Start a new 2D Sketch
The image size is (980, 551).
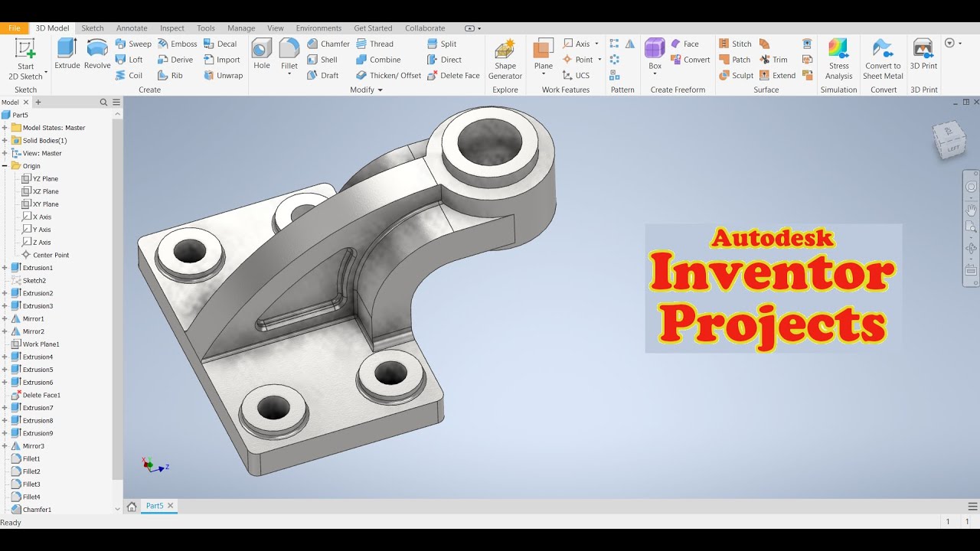[x=25, y=59]
